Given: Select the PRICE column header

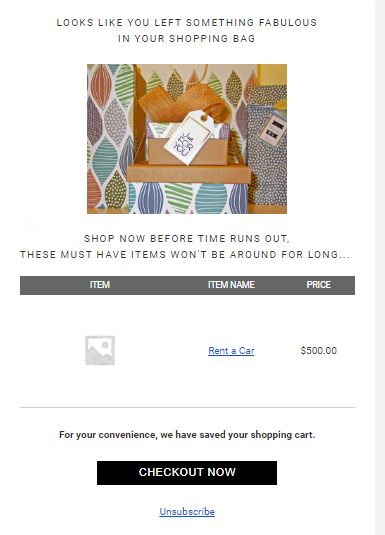Looking at the screenshot, I should click(x=318, y=285).
